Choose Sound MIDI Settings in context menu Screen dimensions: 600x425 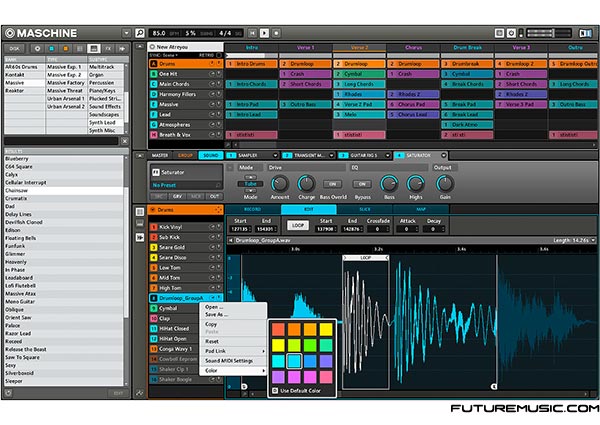point(229,361)
